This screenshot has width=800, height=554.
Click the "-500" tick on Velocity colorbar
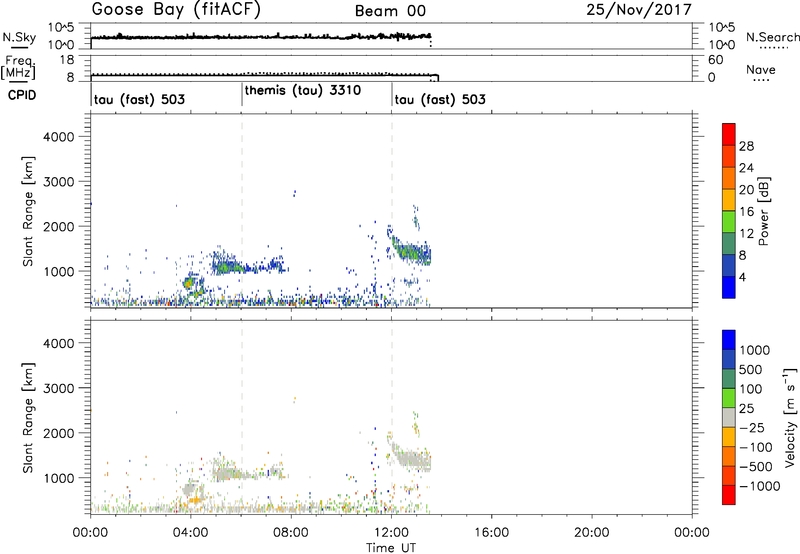click(x=756, y=466)
